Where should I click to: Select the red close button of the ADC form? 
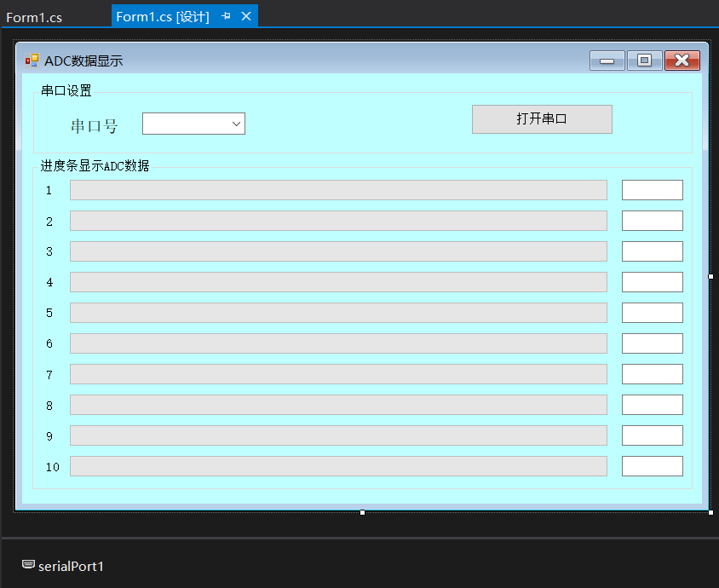pyautogui.click(x=682, y=61)
